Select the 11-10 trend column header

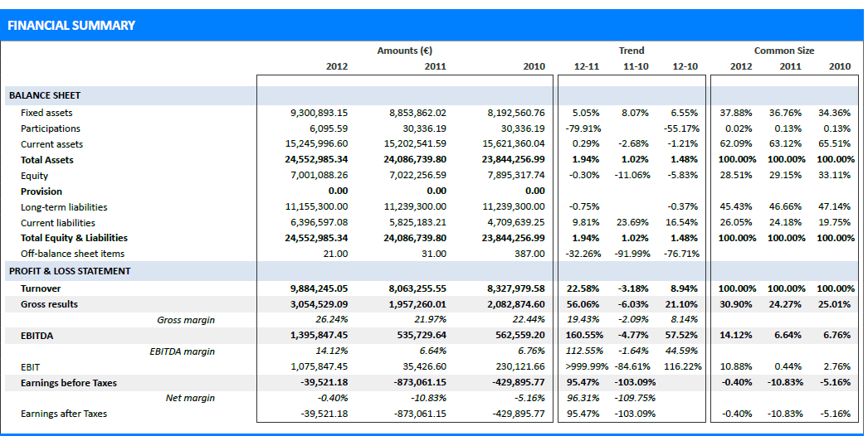tap(636, 66)
